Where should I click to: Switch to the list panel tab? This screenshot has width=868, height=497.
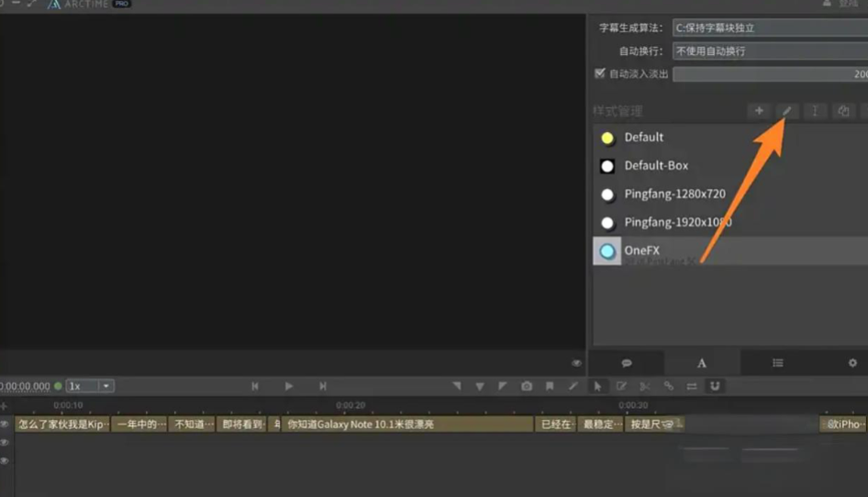click(778, 363)
